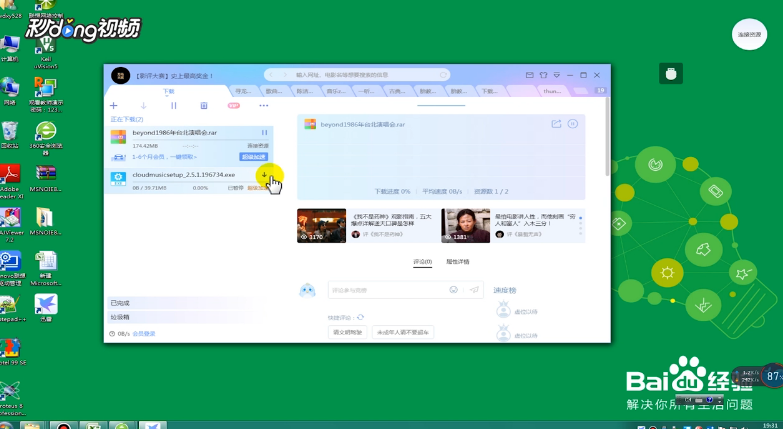This screenshot has width=783, height=429.
Task: Click the Thunder taskbar button
Action: pyautogui.click(x=152, y=425)
